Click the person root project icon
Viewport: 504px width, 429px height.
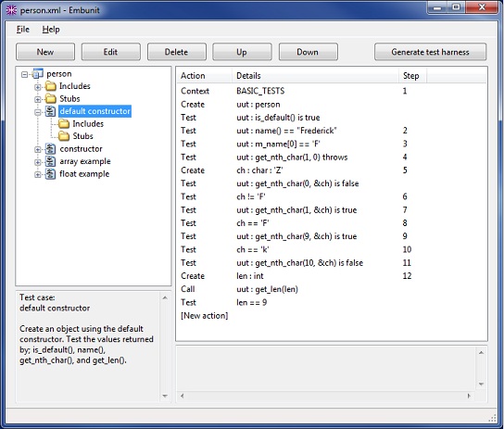click(38, 74)
